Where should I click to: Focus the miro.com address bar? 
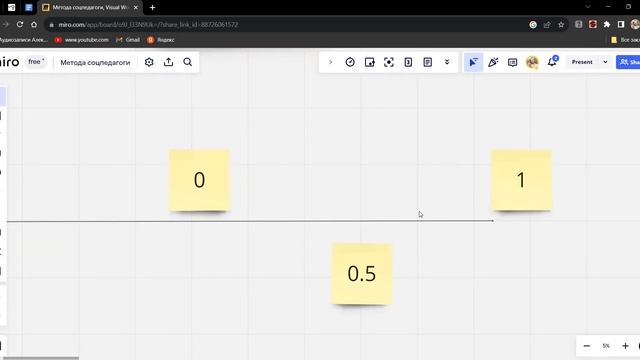point(286,24)
